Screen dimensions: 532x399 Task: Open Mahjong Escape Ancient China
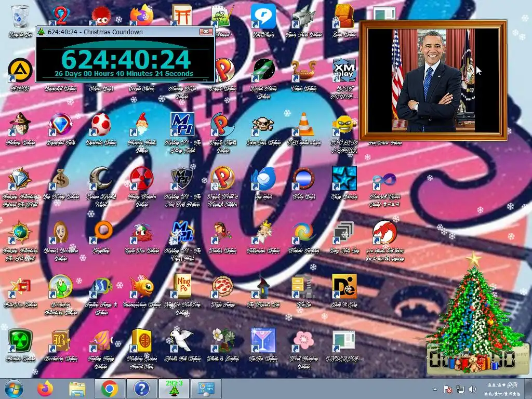click(x=142, y=341)
